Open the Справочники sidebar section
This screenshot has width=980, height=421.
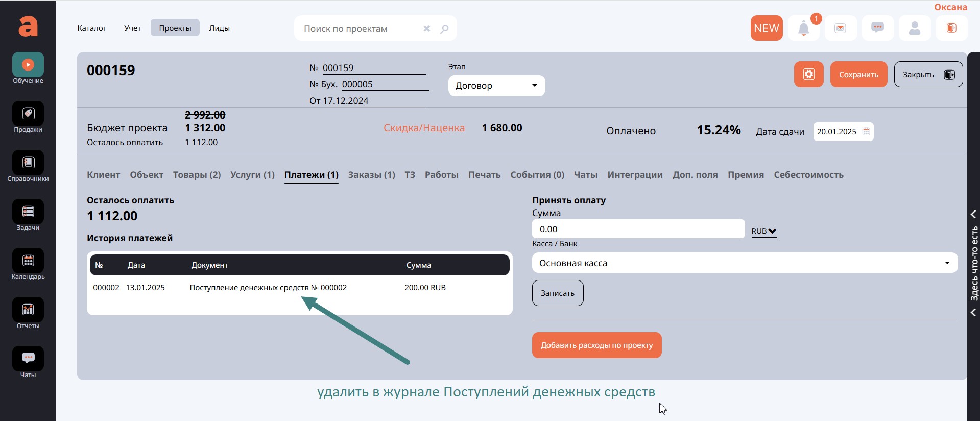28,163
